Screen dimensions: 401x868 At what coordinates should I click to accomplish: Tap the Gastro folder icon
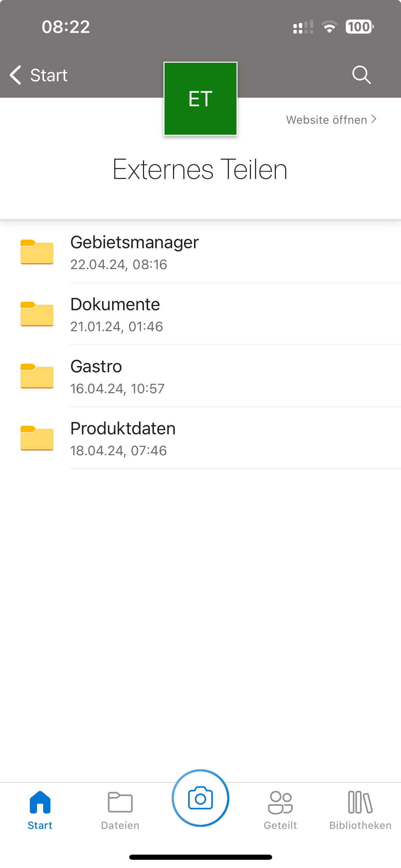[x=37, y=376]
